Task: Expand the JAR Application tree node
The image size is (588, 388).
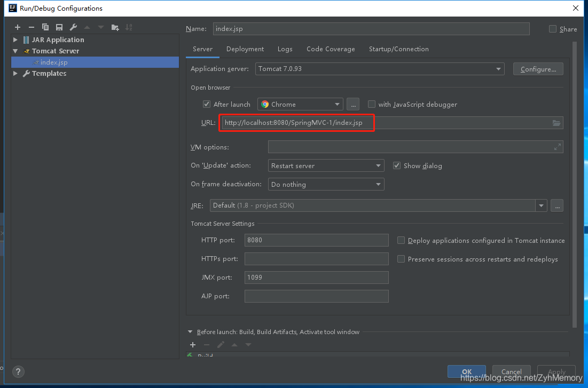Action: coord(15,39)
